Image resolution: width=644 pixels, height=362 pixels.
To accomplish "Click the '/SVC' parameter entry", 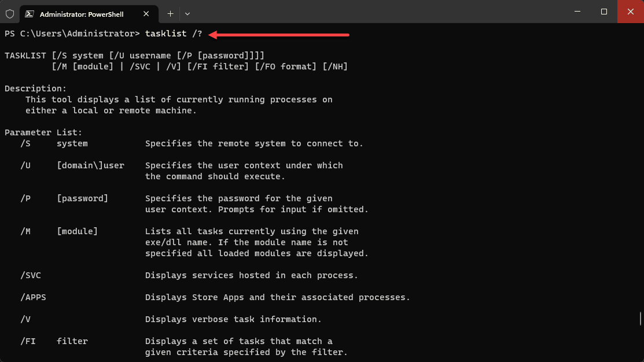I will tap(31, 275).
